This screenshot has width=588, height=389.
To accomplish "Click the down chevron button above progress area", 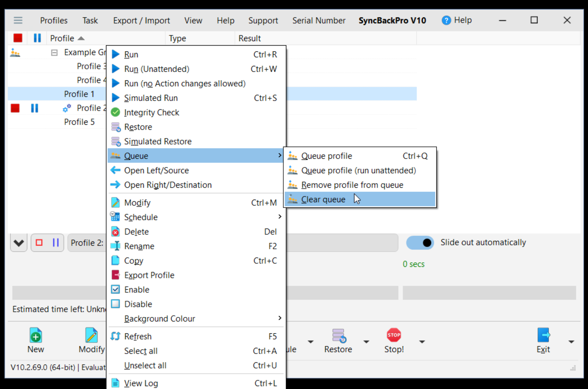I will point(19,243).
